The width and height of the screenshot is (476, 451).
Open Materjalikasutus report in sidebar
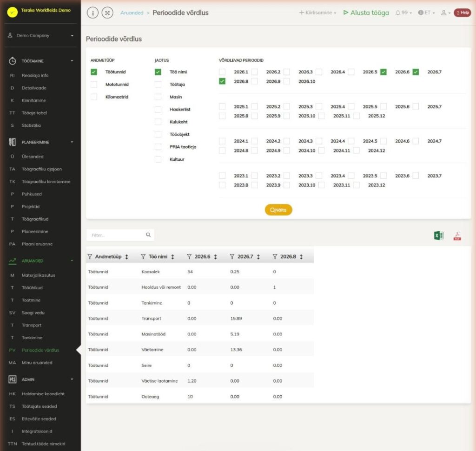38,275
